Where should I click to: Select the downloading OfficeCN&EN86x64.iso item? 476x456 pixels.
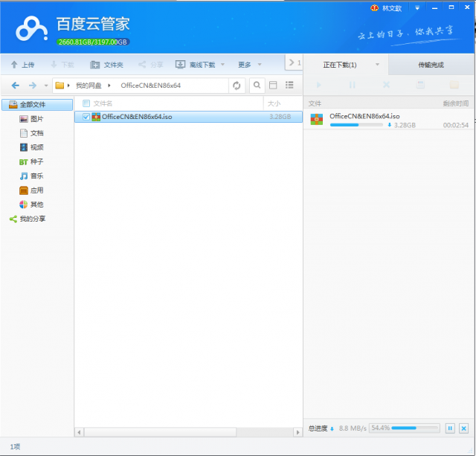[x=388, y=120]
